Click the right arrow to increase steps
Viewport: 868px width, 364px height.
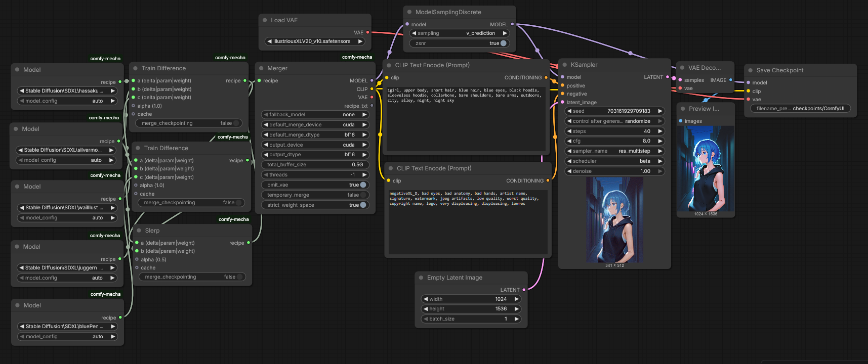(660, 131)
